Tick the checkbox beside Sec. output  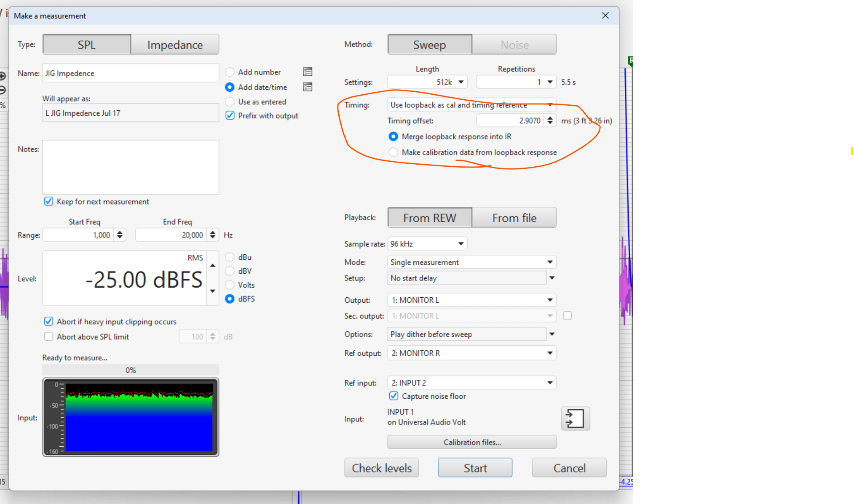click(568, 315)
